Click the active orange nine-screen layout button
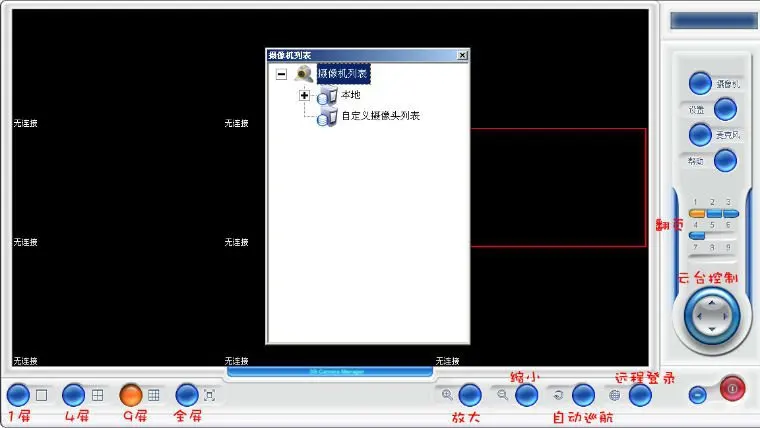760x428 pixels. 130,395
